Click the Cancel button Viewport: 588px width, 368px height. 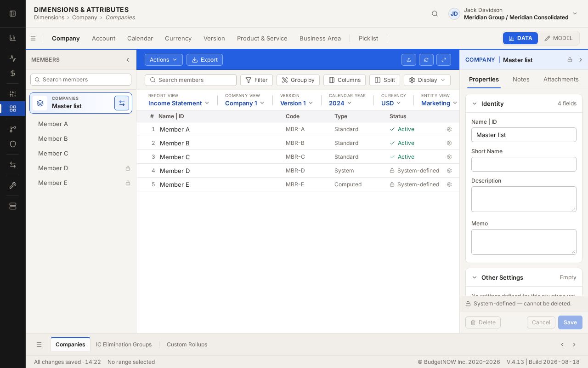(541, 322)
